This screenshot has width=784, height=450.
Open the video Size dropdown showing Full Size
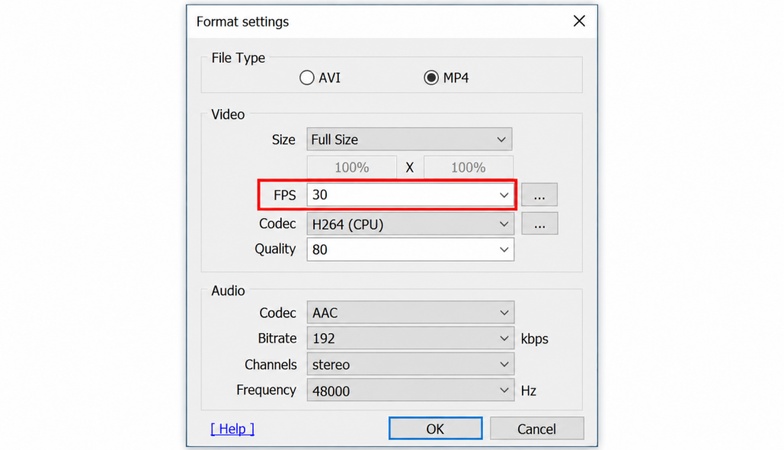(x=409, y=140)
